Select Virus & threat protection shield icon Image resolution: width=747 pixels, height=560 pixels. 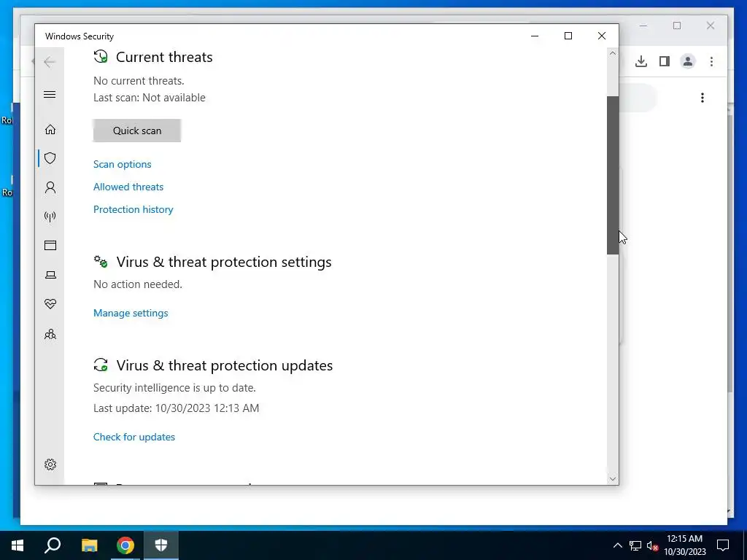[x=50, y=158]
